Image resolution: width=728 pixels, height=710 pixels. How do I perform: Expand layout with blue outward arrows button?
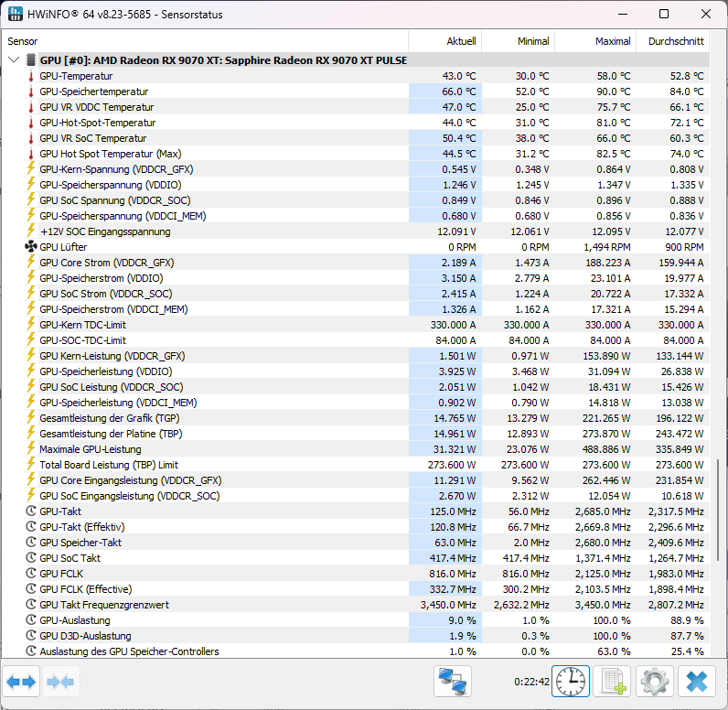click(21, 682)
